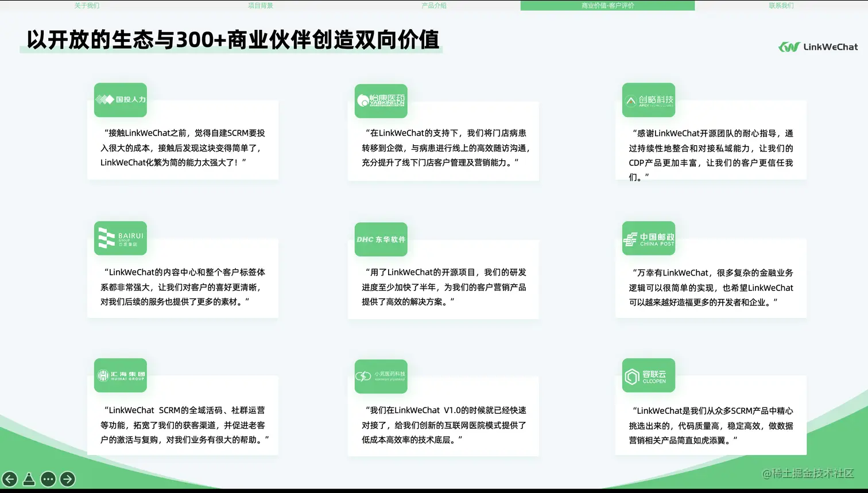
Task: Open the more options ellipsis button
Action: pyautogui.click(x=48, y=479)
